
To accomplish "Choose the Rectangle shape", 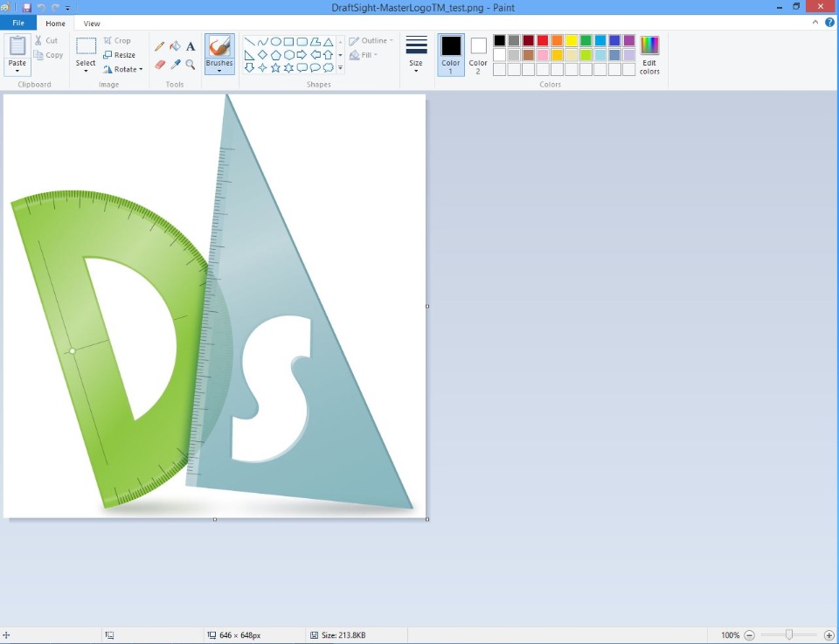I will tap(288, 42).
